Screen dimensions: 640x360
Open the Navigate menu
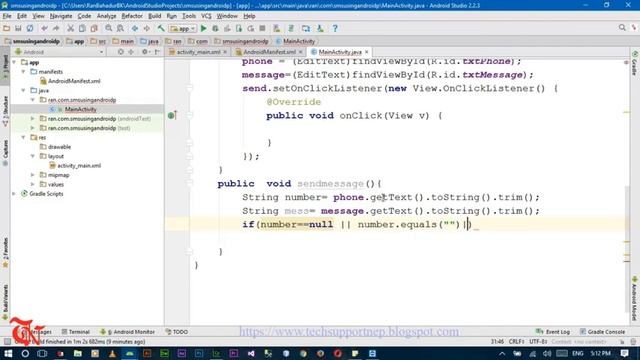point(61,16)
